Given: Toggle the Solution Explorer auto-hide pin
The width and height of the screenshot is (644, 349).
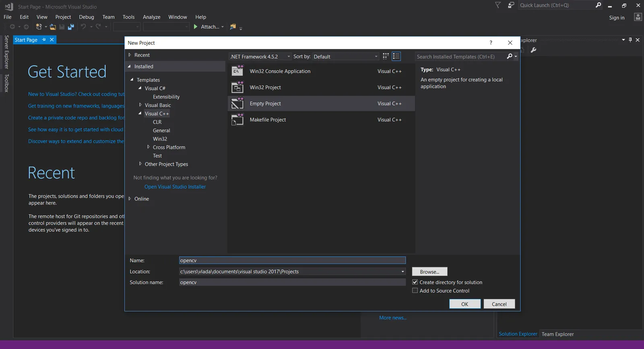Looking at the screenshot, I should pos(630,40).
